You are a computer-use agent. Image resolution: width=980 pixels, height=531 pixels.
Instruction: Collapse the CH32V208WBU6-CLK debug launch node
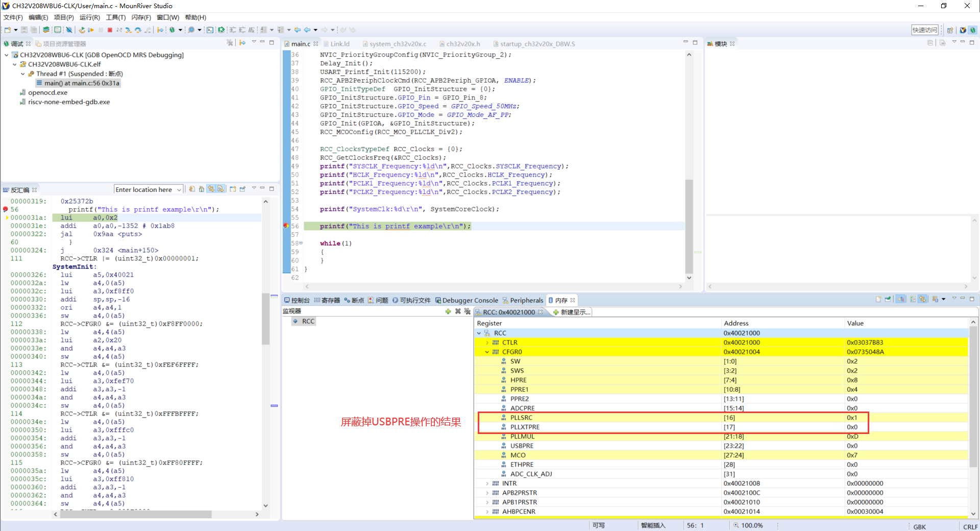[6, 55]
